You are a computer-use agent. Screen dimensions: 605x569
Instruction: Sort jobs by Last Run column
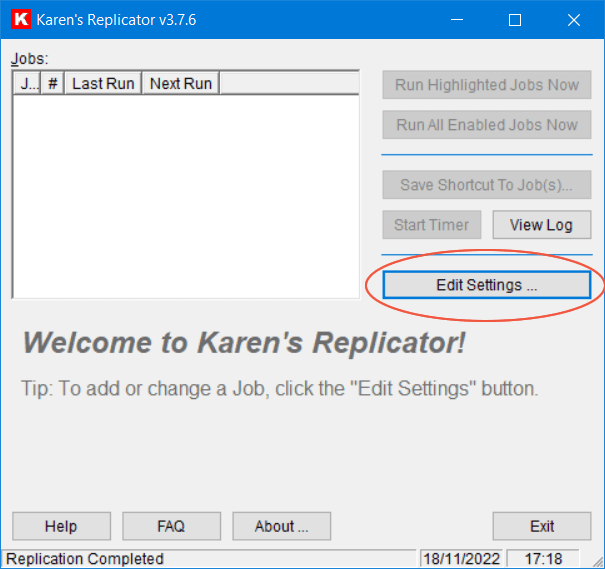coord(103,83)
